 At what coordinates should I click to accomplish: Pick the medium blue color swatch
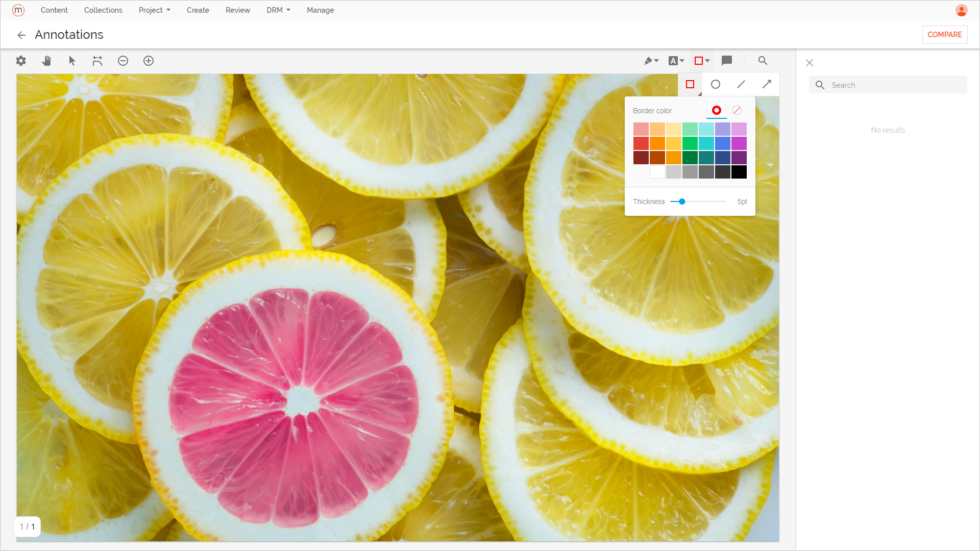coord(723,143)
